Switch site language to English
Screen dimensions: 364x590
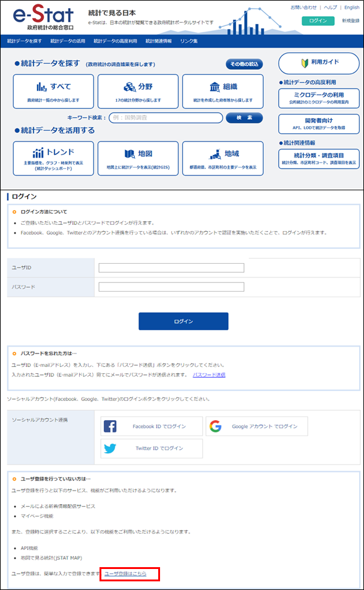(352, 7)
